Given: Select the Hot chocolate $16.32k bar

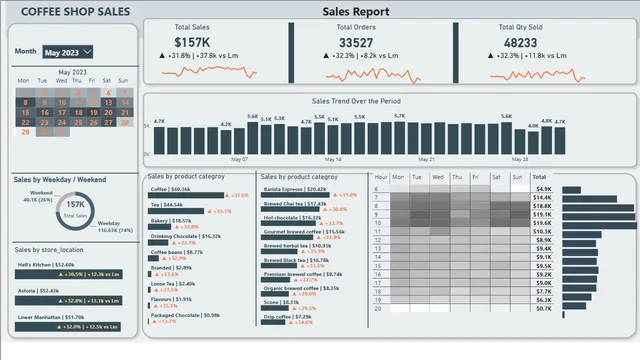Looking at the screenshot, I should [288, 223].
